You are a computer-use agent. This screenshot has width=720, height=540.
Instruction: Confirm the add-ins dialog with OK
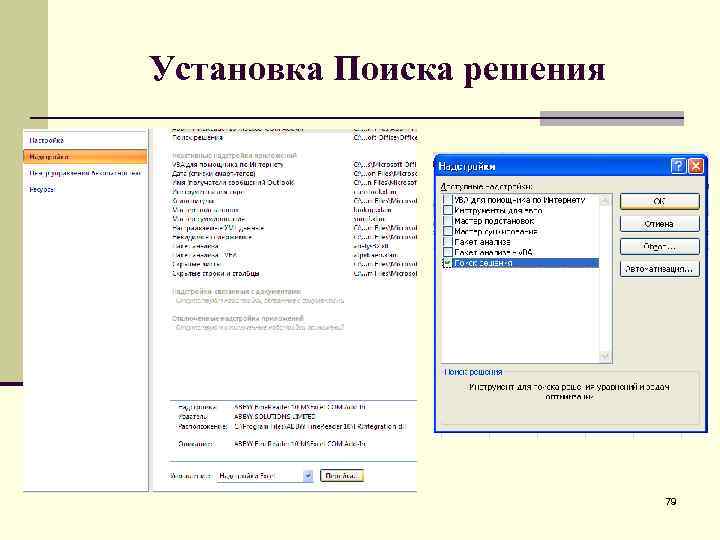(659, 201)
